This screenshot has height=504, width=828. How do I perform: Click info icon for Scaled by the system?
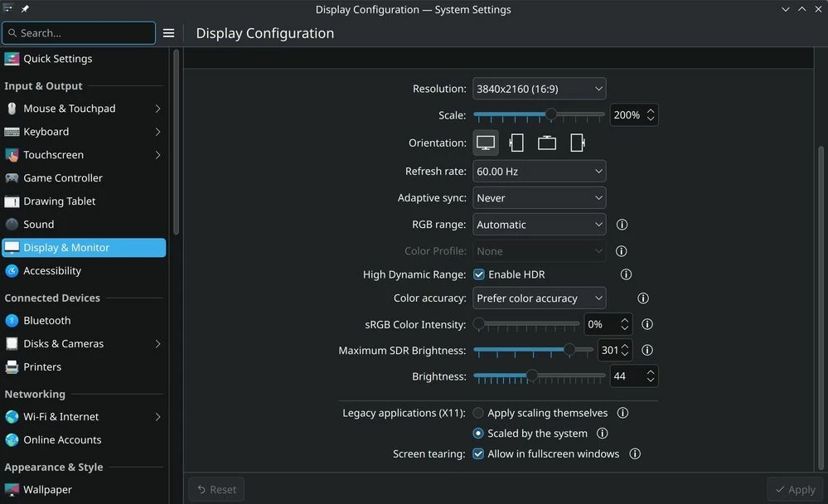pyautogui.click(x=603, y=434)
